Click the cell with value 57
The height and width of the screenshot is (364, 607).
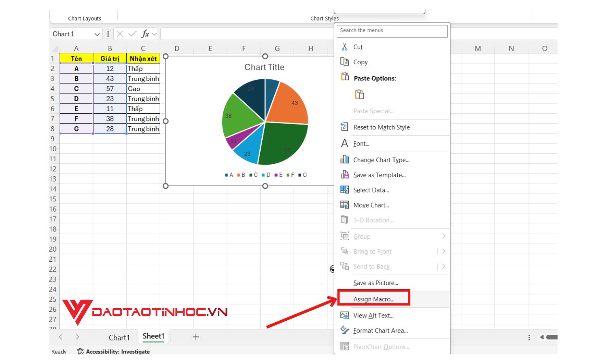click(110, 89)
